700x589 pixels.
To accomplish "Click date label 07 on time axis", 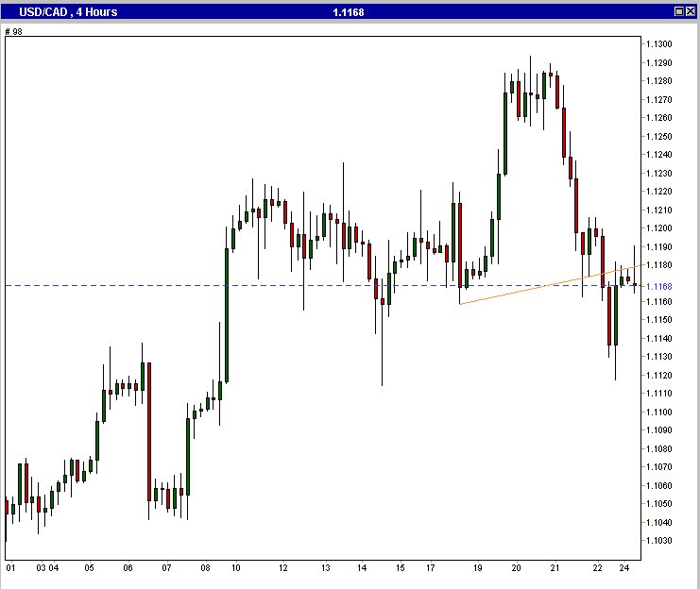I will [166, 568].
